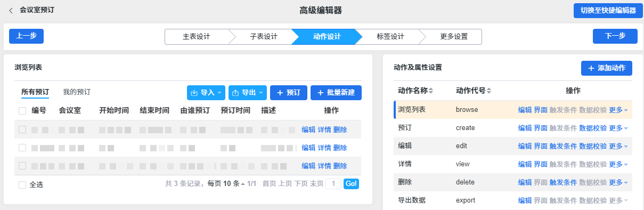Open the 标签设计 step

(390, 37)
